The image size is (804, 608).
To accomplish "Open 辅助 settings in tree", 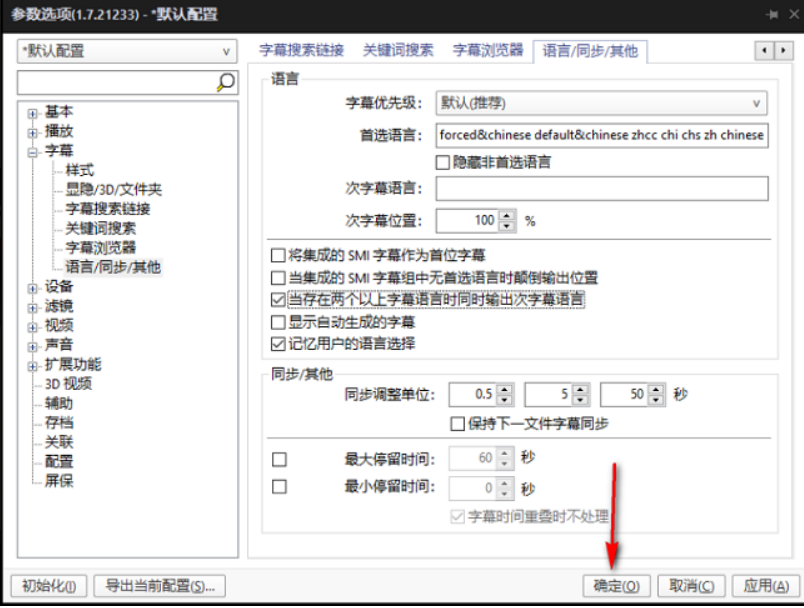I will pyautogui.click(x=59, y=403).
